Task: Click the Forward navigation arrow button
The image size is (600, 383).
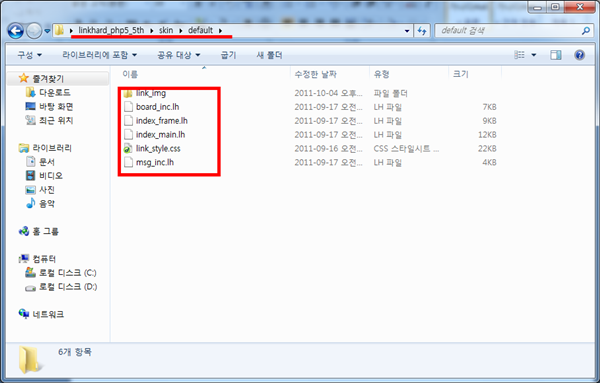Action: click(x=34, y=31)
